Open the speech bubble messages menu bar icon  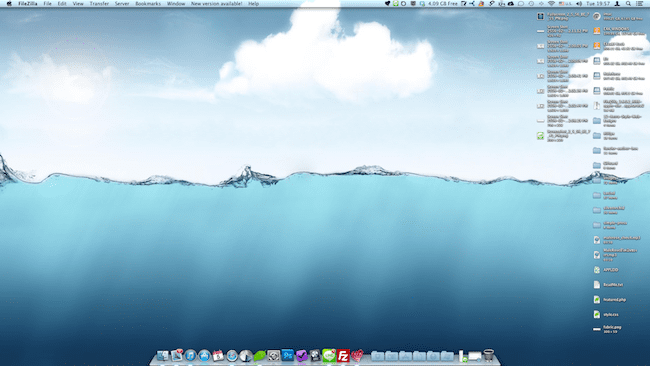tap(521, 4)
